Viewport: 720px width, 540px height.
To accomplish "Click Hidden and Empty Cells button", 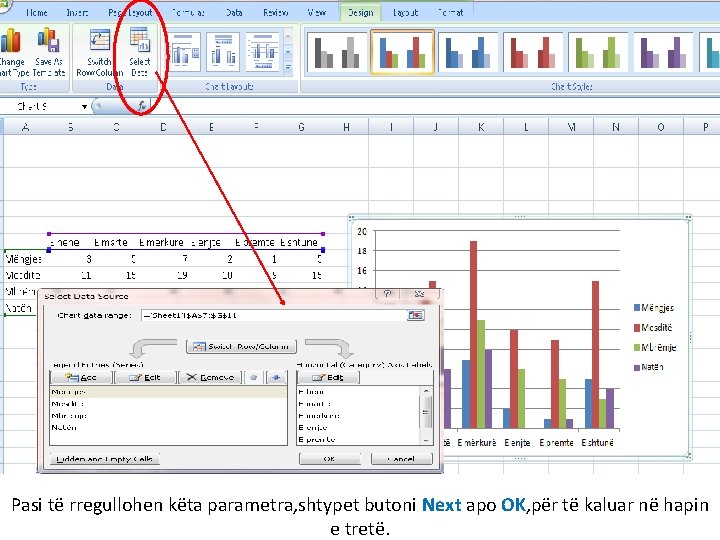I will tap(105, 459).
